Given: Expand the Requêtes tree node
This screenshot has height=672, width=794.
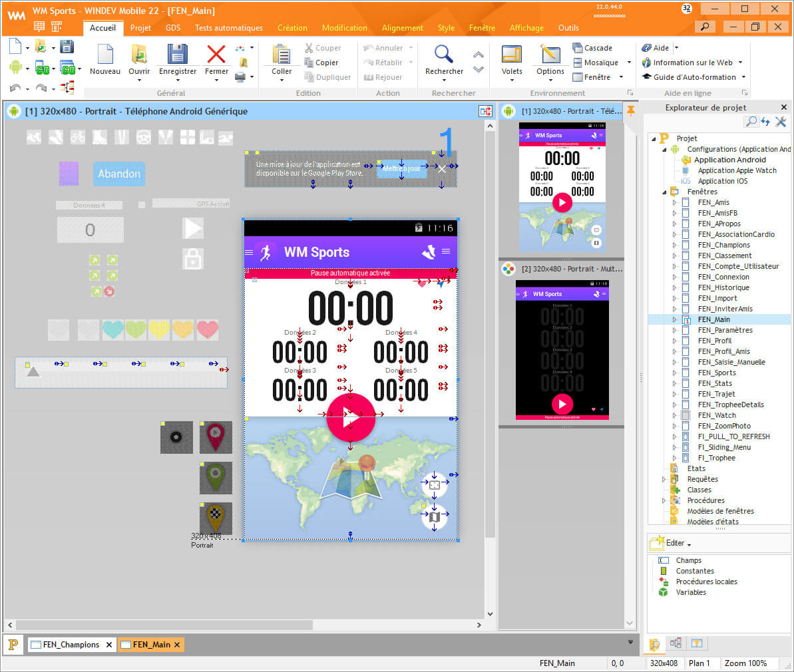Looking at the screenshot, I should click(x=664, y=479).
